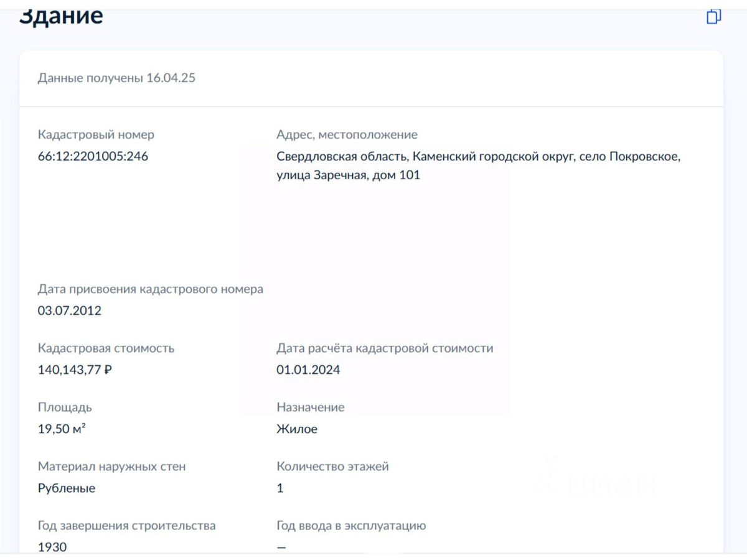Click the 'Количество этажей' label
Screen dimensions: 747x560
pos(332,466)
